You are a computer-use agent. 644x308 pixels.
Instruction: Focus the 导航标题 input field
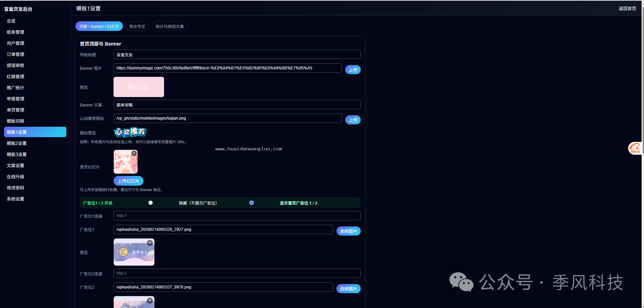coord(237,55)
